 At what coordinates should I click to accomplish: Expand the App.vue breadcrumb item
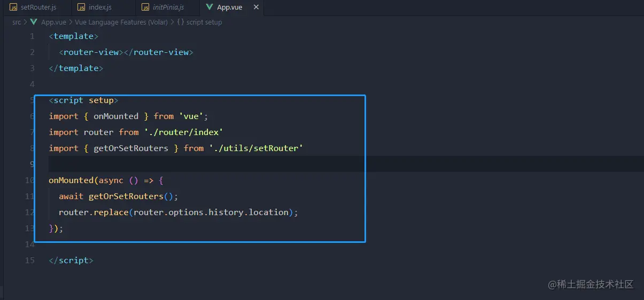click(x=53, y=22)
